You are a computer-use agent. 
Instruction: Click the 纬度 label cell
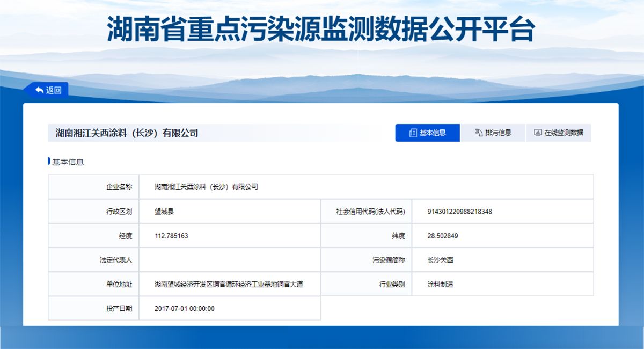point(367,236)
